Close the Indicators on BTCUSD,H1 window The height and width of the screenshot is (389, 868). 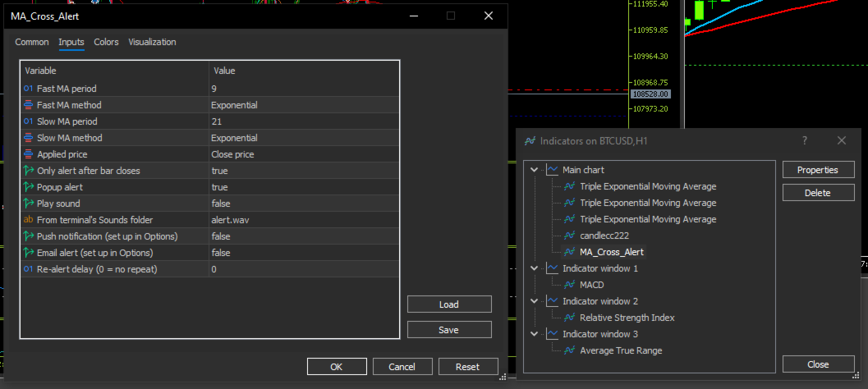pyautogui.click(x=842, y=140)
